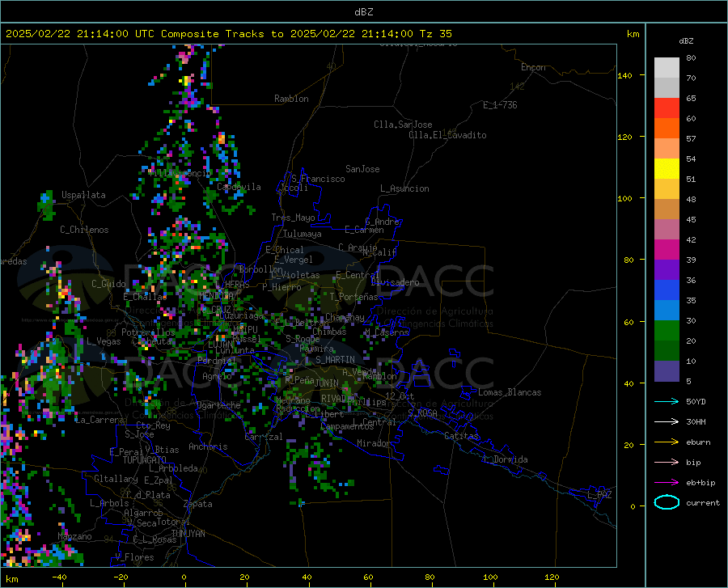Click the TUNUYAN map label

(188, 534)
